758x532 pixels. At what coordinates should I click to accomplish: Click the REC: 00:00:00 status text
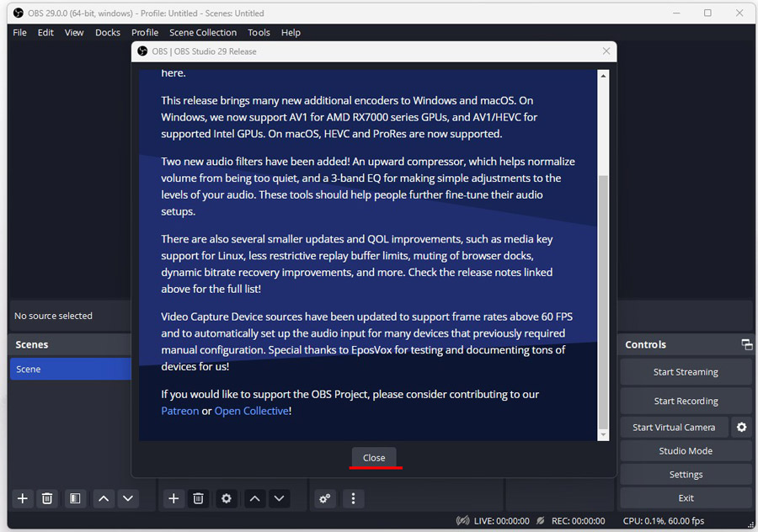578,521
